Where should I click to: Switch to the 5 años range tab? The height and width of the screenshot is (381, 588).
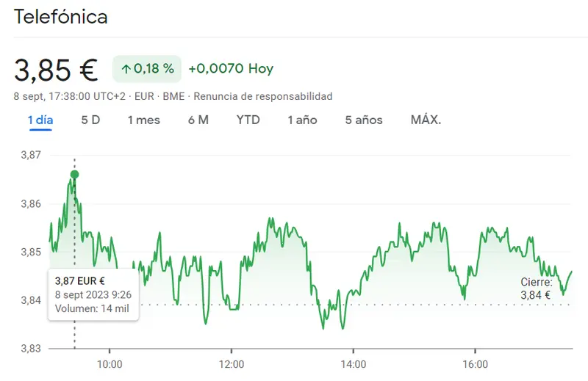364,120
